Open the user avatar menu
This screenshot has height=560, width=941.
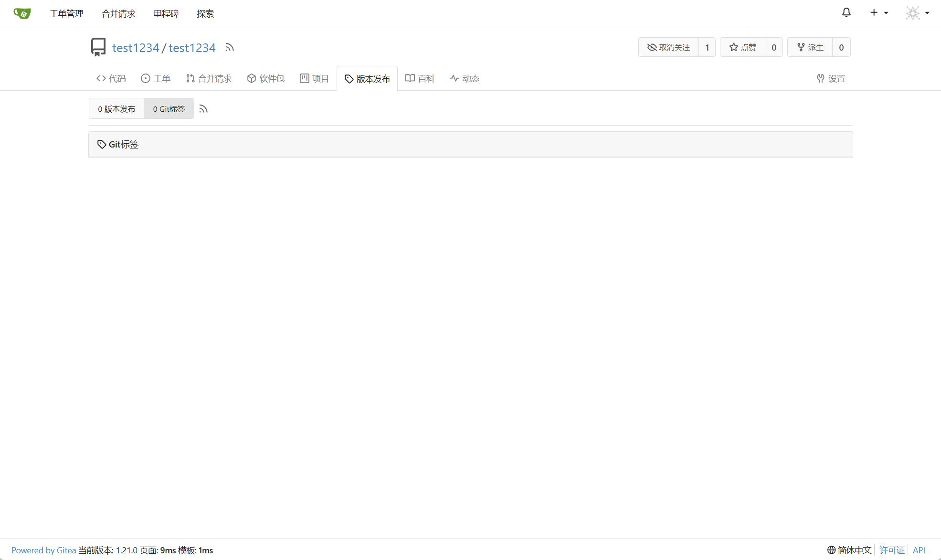pyautogui.click(x=917, y=13)
